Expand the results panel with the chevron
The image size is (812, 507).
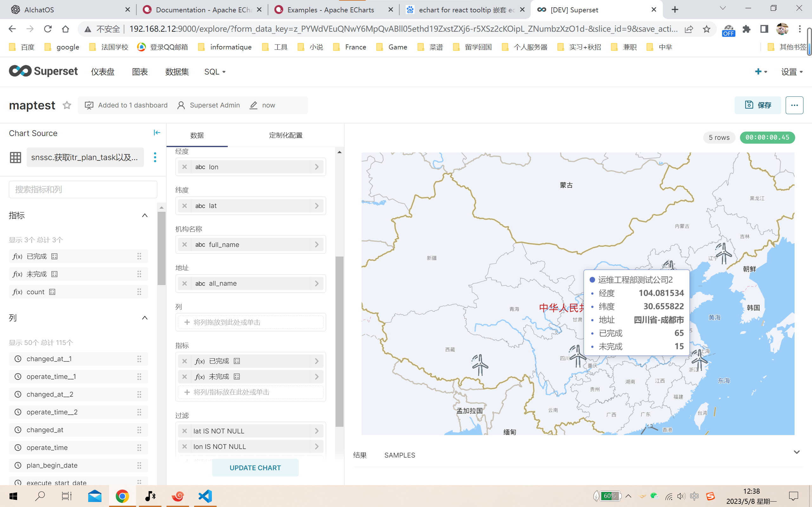click(x=796, y=452)
